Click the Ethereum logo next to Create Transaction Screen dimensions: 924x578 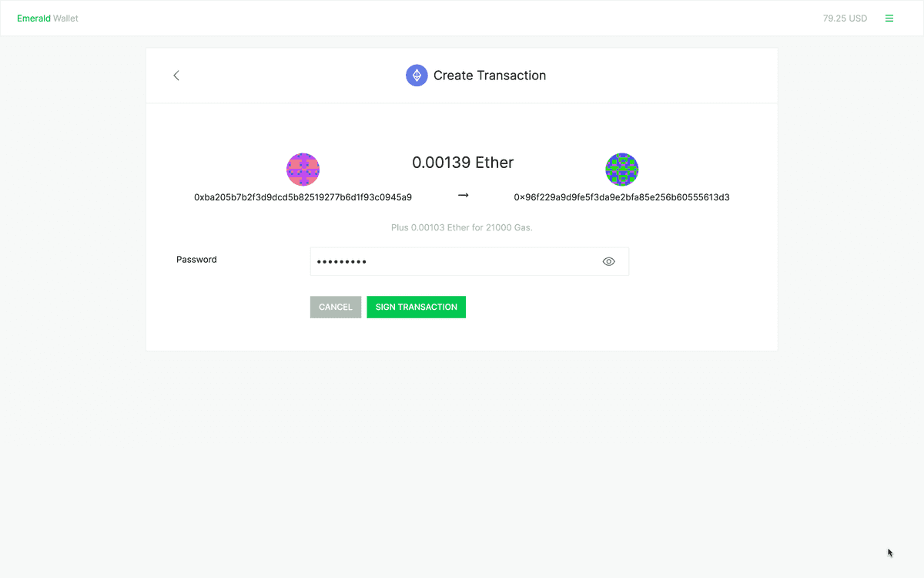[417, 75]
